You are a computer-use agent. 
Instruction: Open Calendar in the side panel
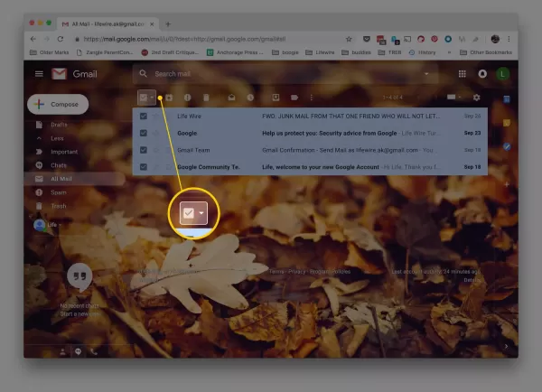click(507, 99)
